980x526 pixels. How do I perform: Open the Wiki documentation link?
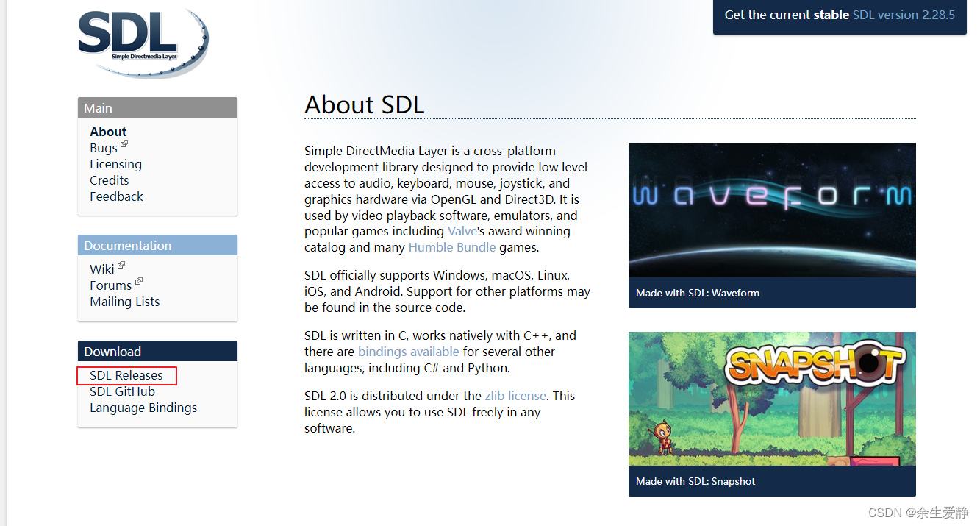tap(102, 269)
